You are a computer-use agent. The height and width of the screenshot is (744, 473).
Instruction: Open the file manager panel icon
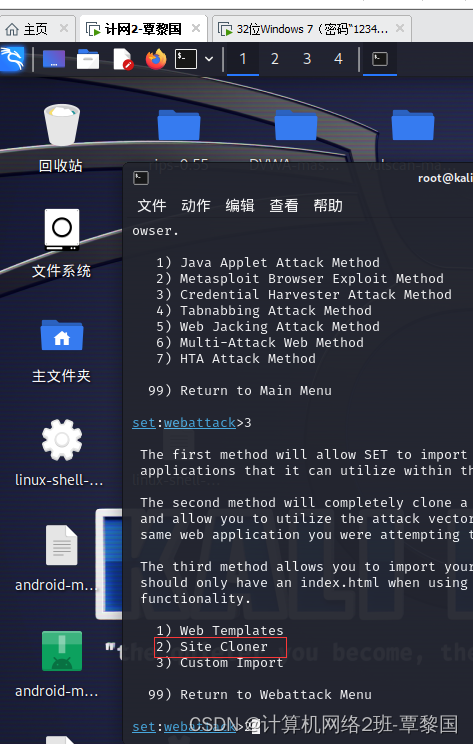pos(88,59)
